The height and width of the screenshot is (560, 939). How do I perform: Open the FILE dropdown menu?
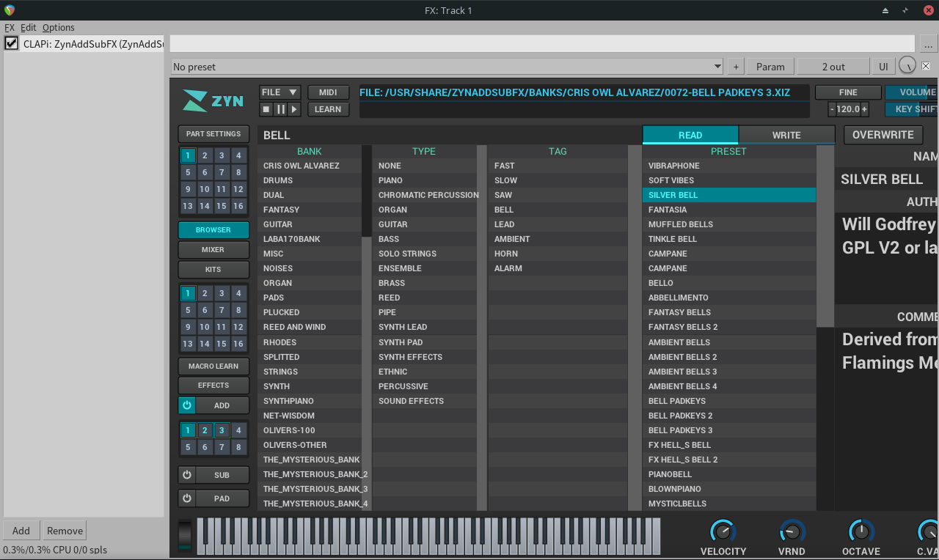click(x=279, y=92)
